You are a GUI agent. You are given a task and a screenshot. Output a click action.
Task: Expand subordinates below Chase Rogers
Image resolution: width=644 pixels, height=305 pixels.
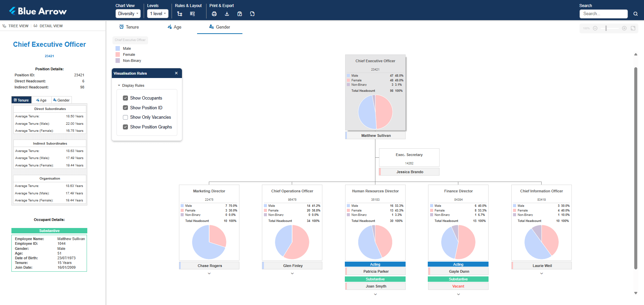(209, 273)
